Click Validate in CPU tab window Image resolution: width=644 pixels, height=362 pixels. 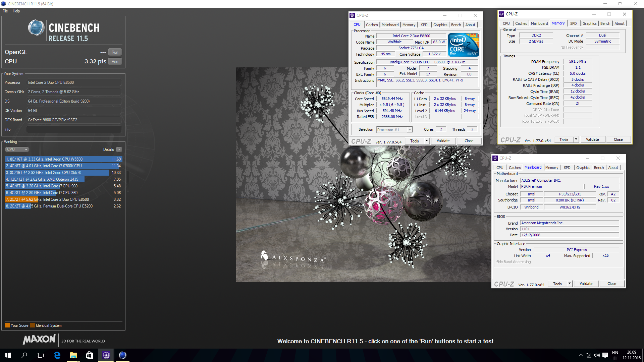(443, 141)
